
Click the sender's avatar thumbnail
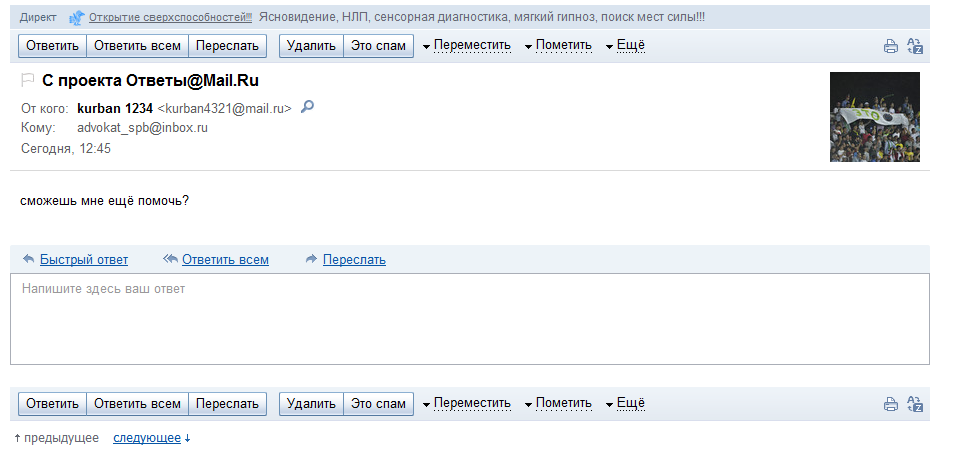[x=875, y=117]
